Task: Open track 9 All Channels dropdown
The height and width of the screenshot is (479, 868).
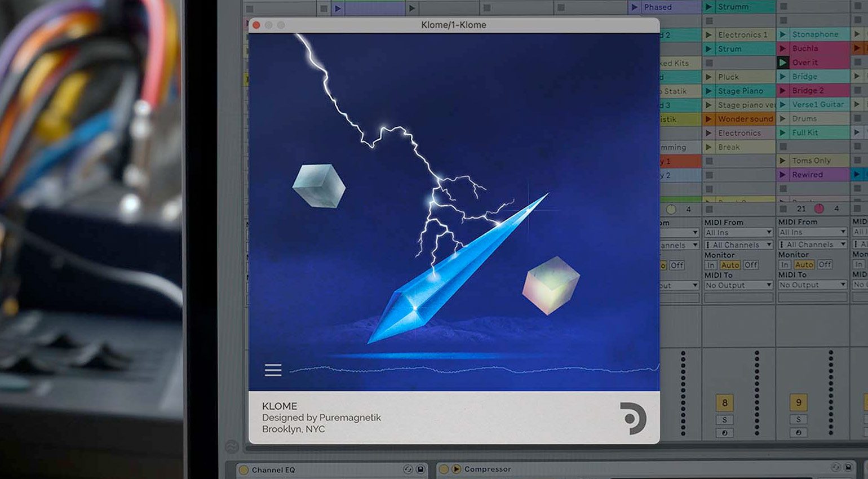Action: pyautogui.click(x=813, y=245)
